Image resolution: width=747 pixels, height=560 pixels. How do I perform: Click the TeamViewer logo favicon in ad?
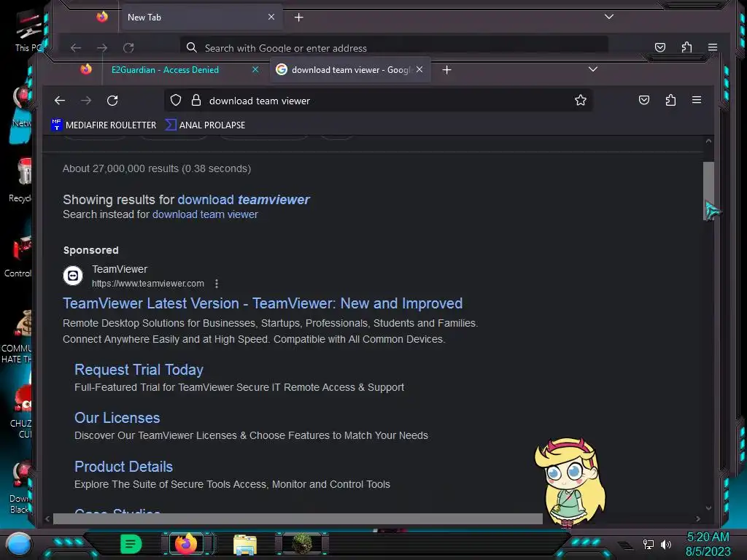point(73,276)
